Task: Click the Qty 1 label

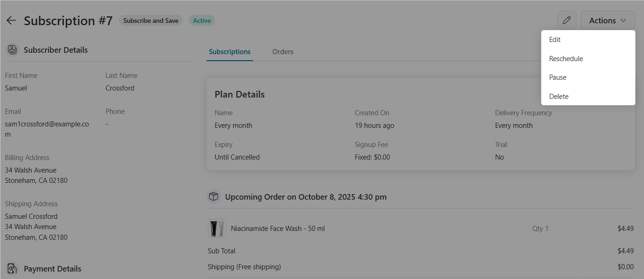Action: click(x=540, y=228)
